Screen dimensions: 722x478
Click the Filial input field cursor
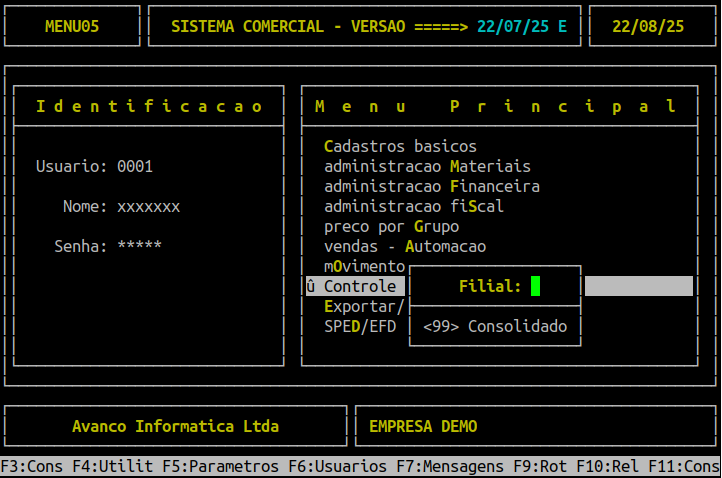pos(535,287)
